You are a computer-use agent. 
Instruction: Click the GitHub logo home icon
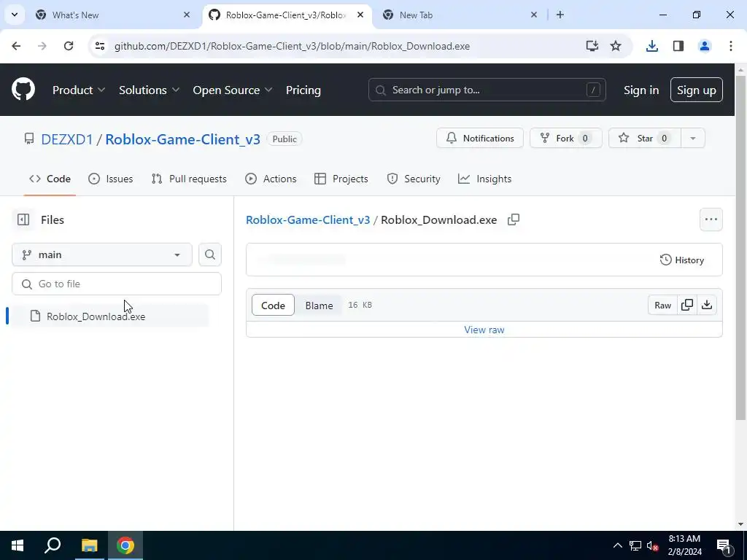point(23,90)
